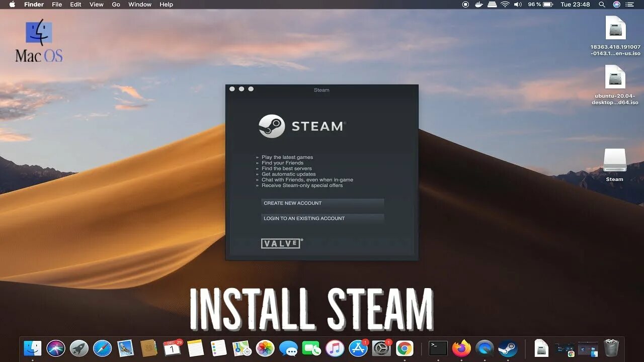Open Terminal icon in dock
This screenshot has height=362, width=644.
pyautogui.click(x=438, y=348)
